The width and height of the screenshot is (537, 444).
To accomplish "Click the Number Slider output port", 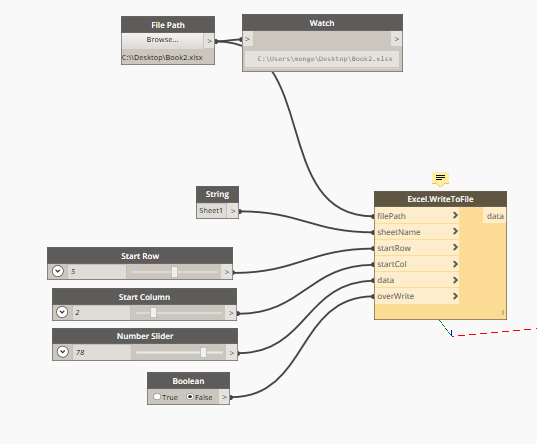I will 232,353.
